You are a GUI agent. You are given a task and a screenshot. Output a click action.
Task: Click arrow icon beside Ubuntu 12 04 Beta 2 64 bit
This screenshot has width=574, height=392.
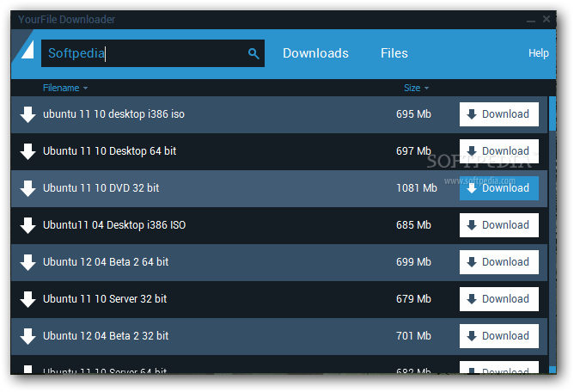point(27,262)
